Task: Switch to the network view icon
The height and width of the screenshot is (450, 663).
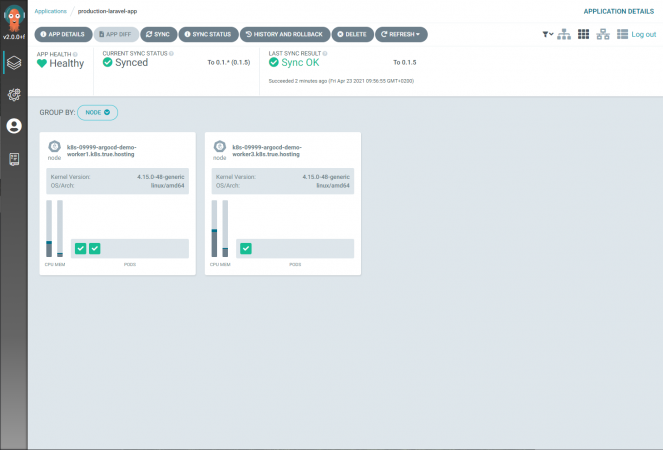Action: (x=603, y=34)
